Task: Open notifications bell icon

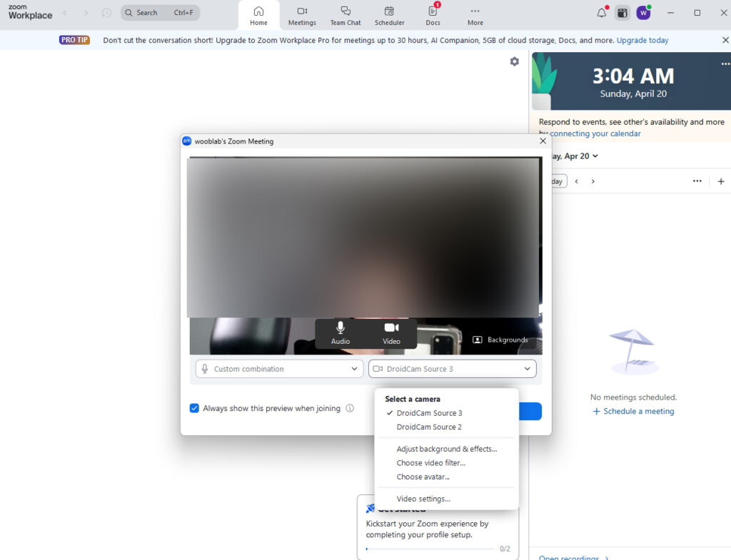Action: click(601, 13)
